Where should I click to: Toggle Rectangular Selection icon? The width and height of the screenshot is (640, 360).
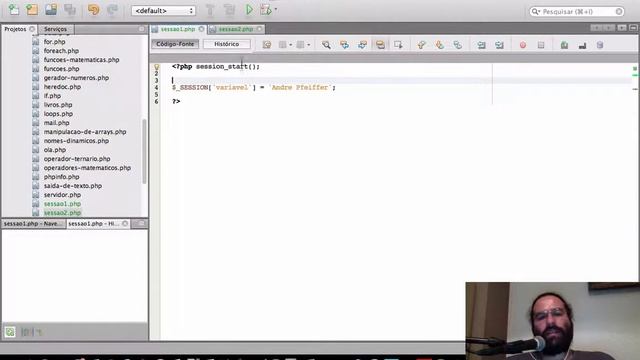[398, 45]
